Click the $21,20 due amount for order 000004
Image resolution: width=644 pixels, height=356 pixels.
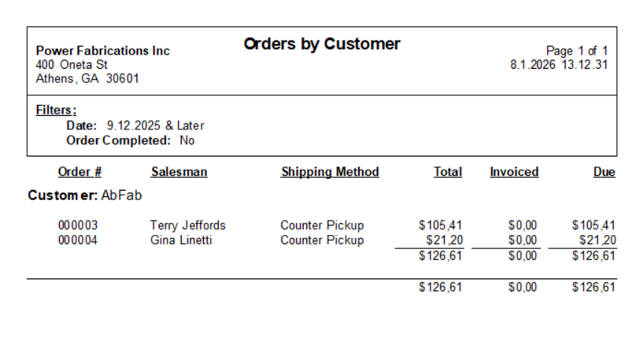point(598,240)
